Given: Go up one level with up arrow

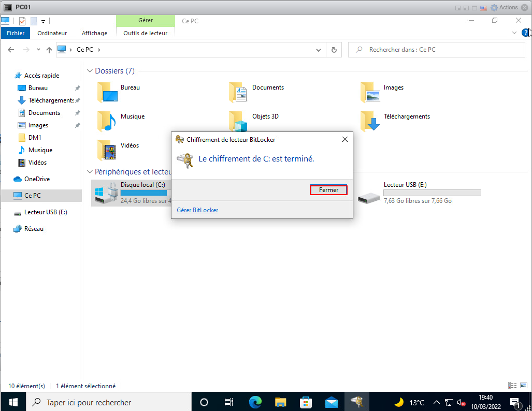Looking at the screenshot, I should (x=49, y=50).
